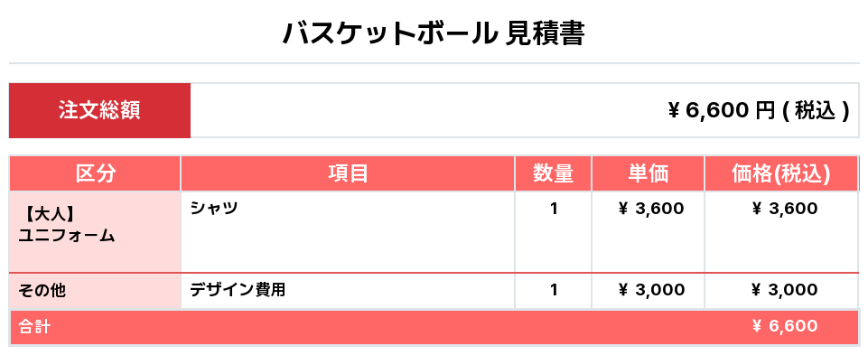Click the バスケットボール 見積書 title
The width and height of the screenshot is (868, 355).
pyautogui.click(x=434, y=34)
